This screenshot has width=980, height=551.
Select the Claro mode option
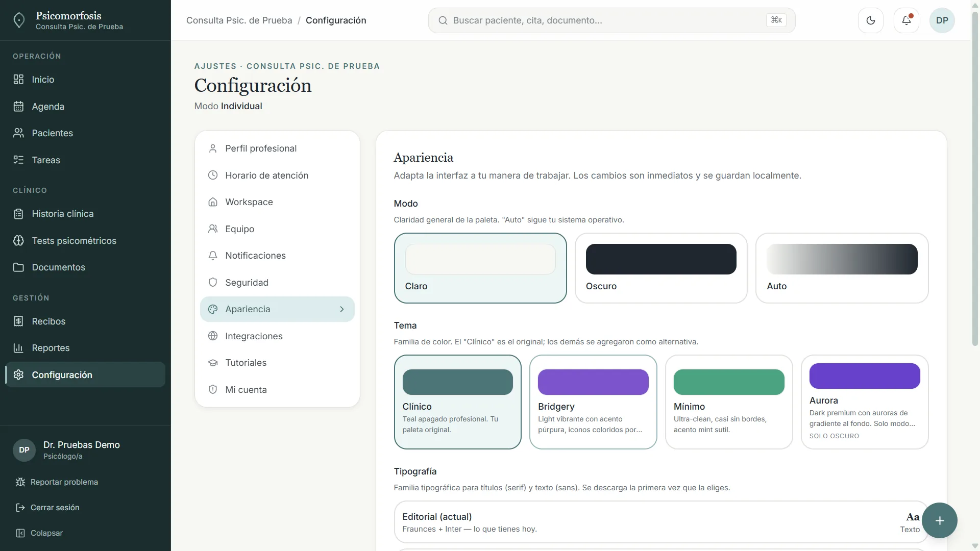[480, 268]
